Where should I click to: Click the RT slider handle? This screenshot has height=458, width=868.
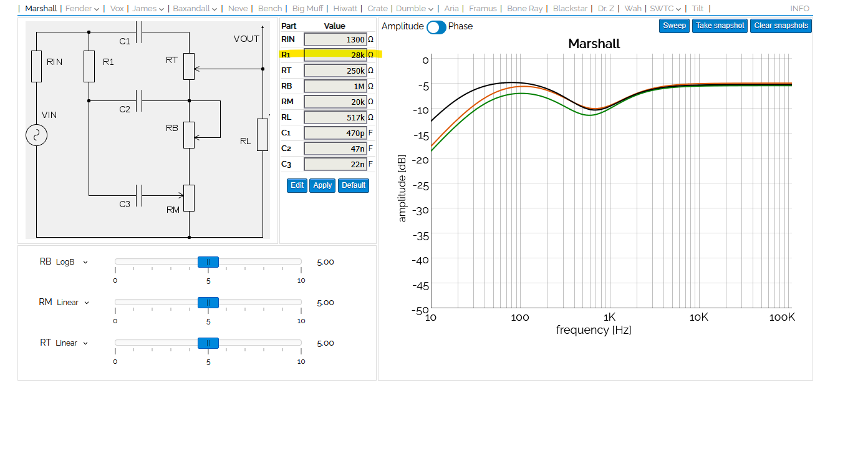208,343
